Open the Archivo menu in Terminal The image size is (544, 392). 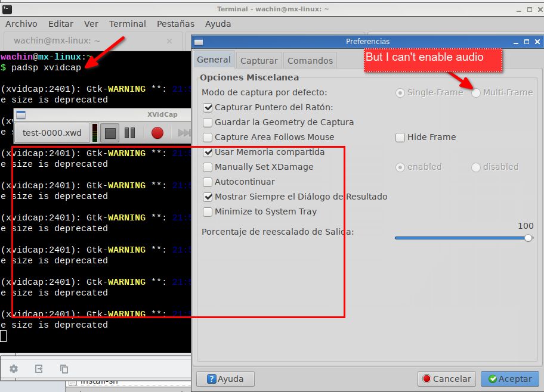click(21, 24)
